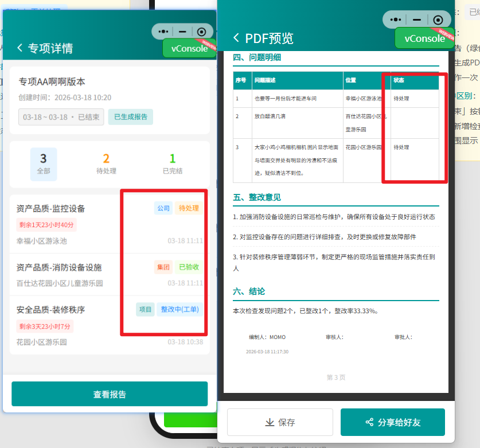Screen dimensions: 480x448
Task: Click the PDF preview capsule circle icon
Action: 438,20
